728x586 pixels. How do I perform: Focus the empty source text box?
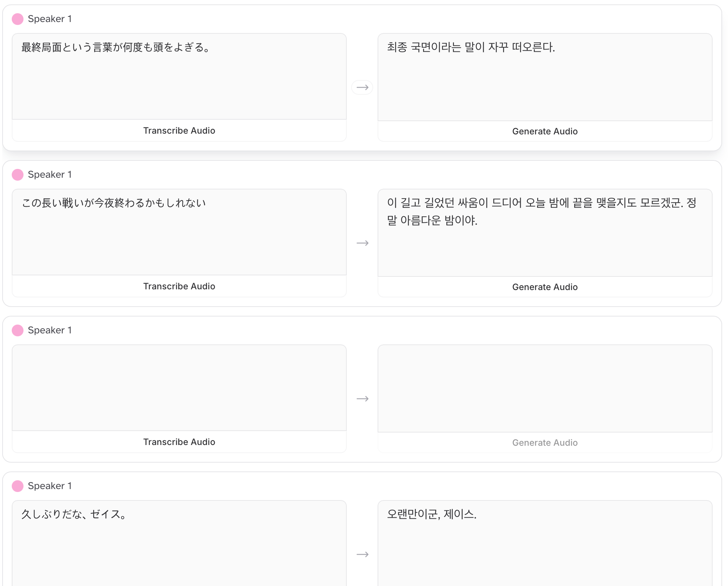coord(179,388)
